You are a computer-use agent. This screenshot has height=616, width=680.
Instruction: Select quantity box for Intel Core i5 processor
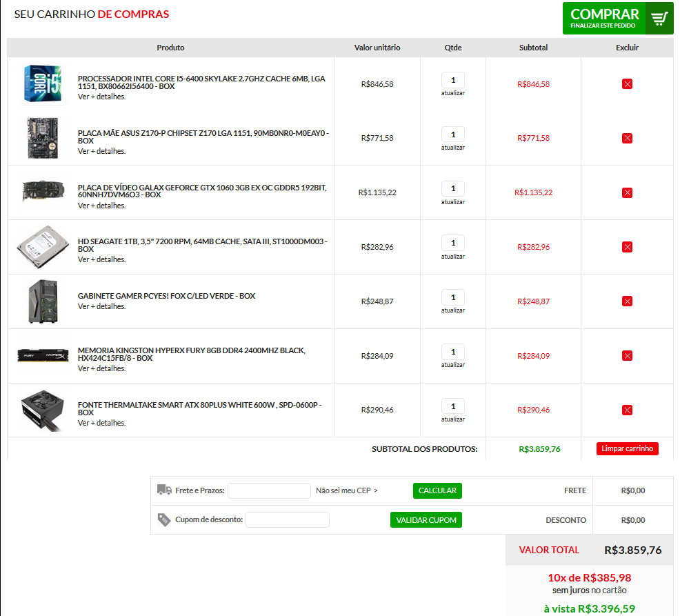click(x=452, y=80)
